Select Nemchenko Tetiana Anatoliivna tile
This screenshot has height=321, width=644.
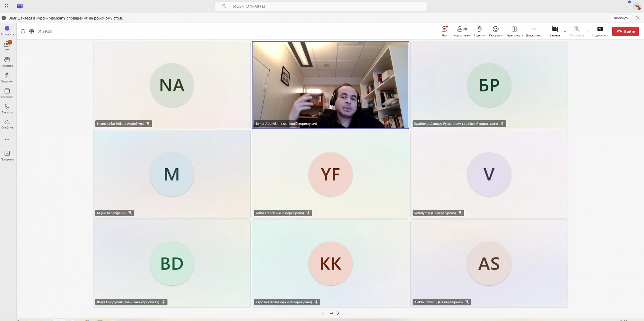[172, 85]
